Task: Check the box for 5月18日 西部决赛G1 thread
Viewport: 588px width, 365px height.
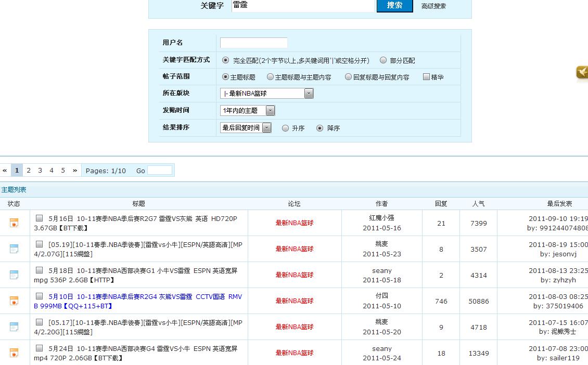Action: 39,270
